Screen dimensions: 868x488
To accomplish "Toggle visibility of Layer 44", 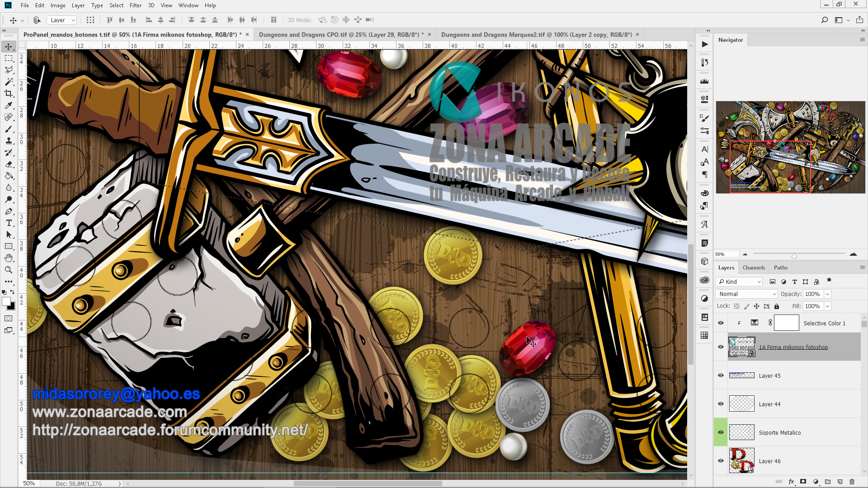I will coord(721,404).
